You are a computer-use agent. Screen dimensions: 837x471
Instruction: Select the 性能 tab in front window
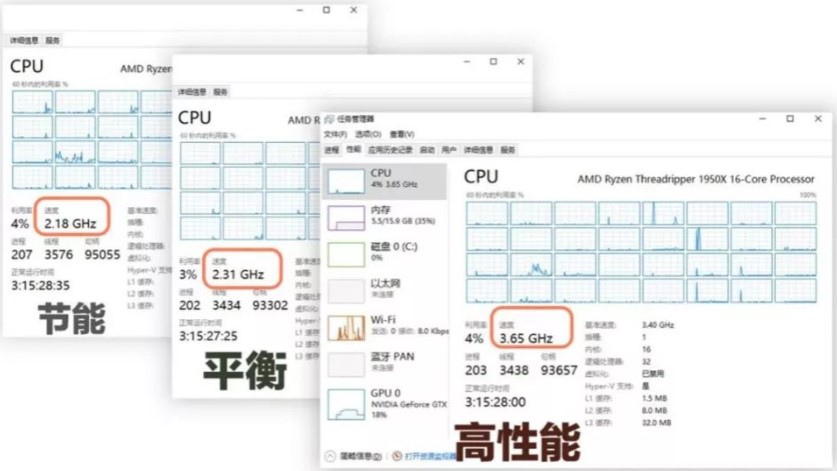(353, 150)
